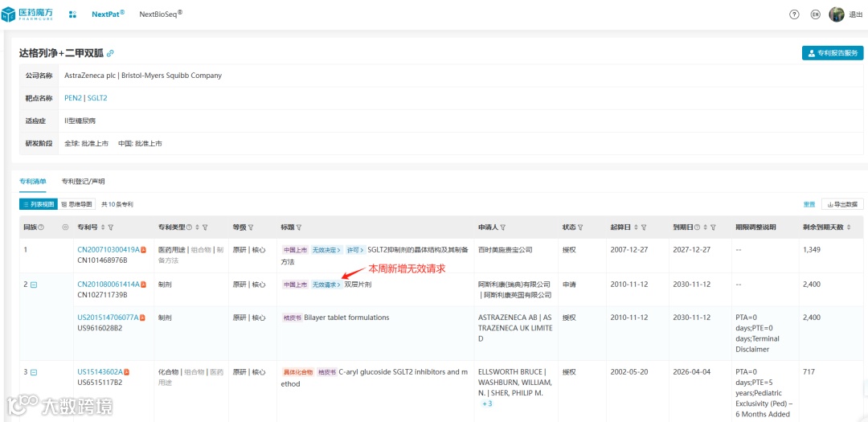868x422 pixels.
Task: Click the 具体化合物 tag
Action: [x=298, y=372]
